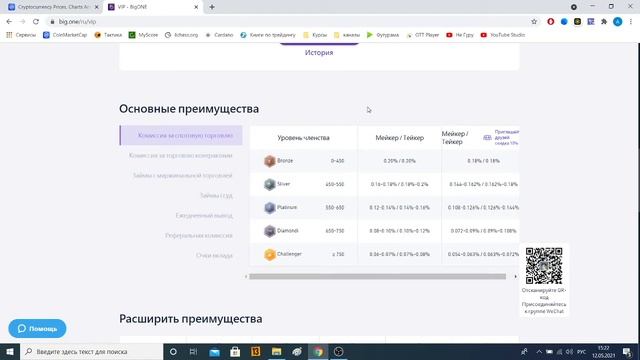Bookmark this page with the star icon

tap(534, 22)
